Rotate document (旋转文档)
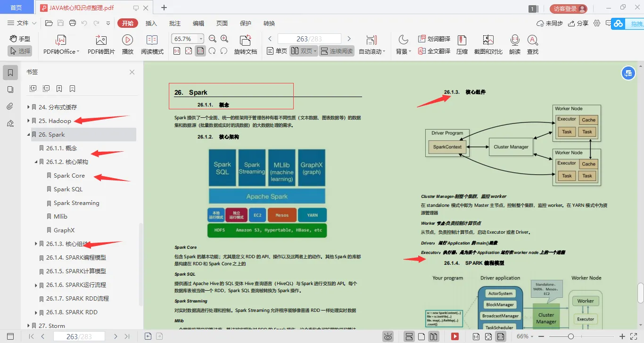 pos(246,45)
